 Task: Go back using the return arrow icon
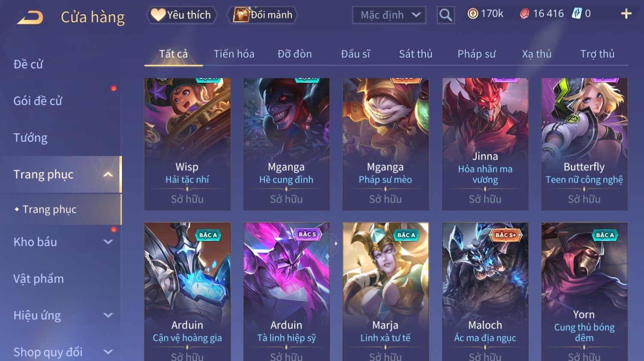tap(30, 18)
